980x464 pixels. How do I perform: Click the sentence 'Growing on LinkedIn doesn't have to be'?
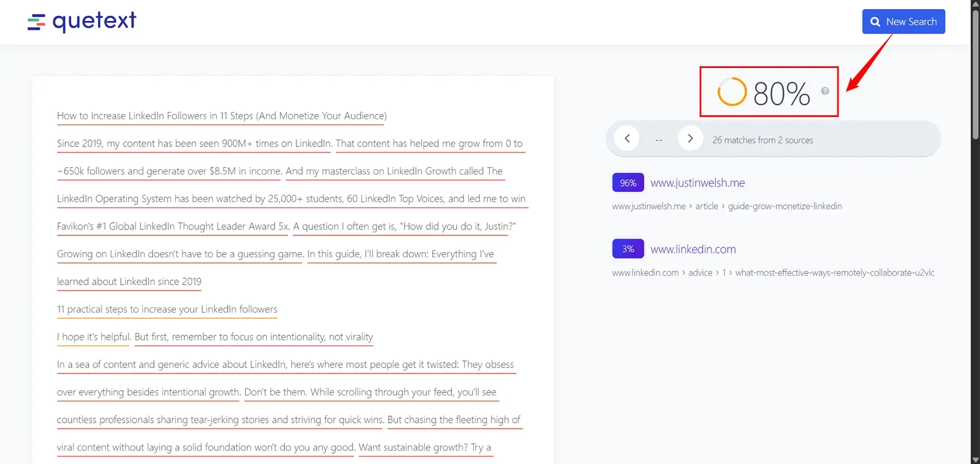(179, 254)
